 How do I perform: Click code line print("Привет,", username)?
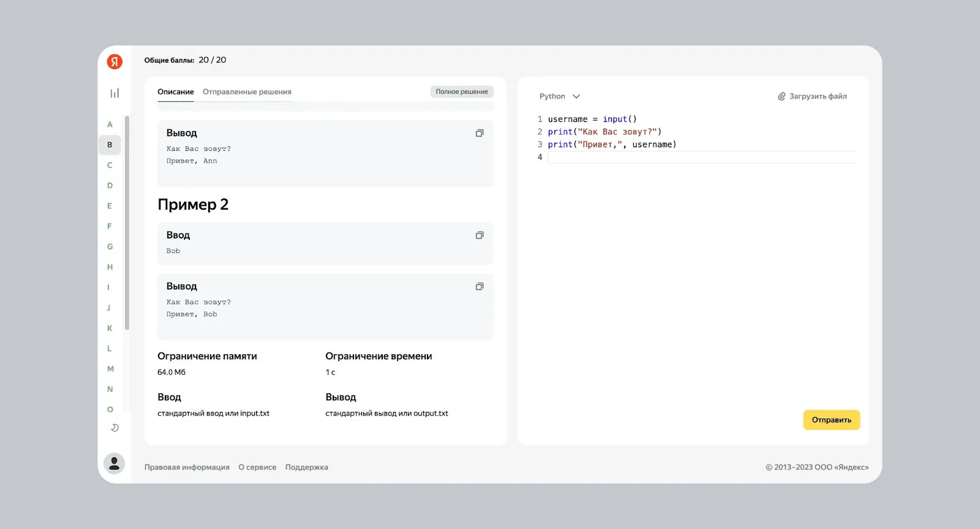click(612, 145)
